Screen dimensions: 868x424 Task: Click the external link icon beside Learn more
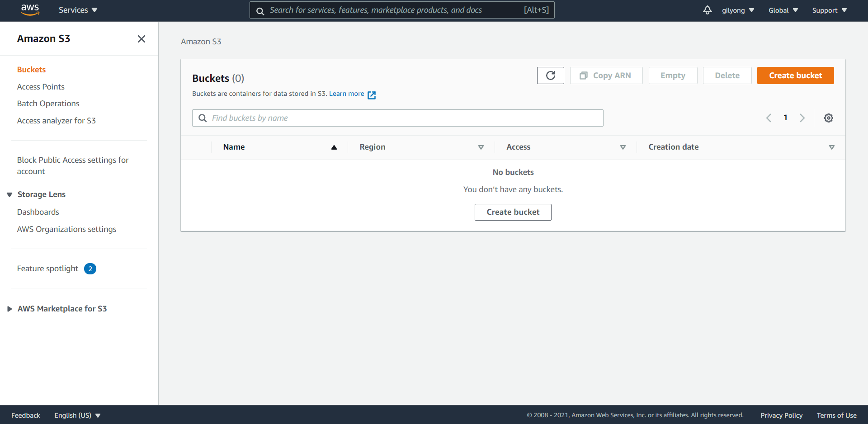372,95
